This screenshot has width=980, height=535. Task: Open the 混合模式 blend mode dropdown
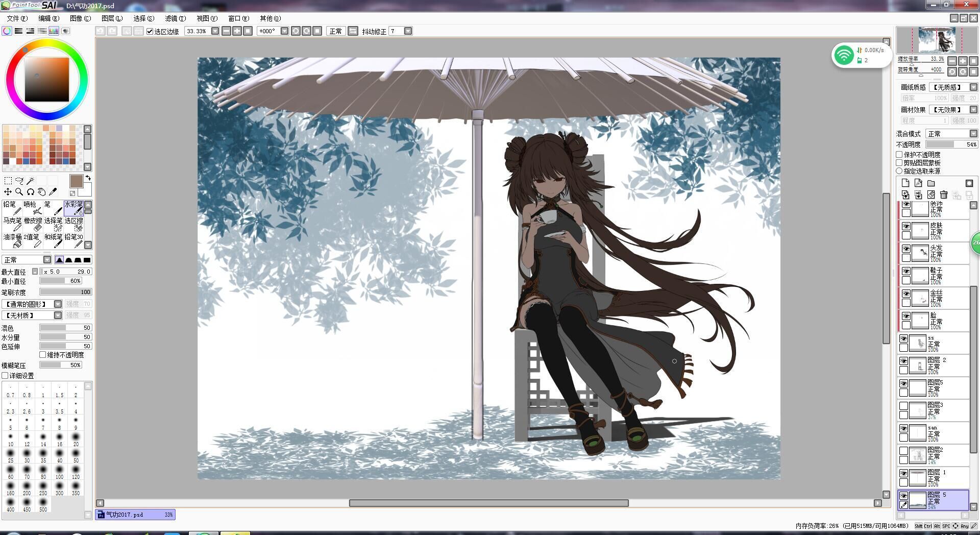[x=973, y=134]
